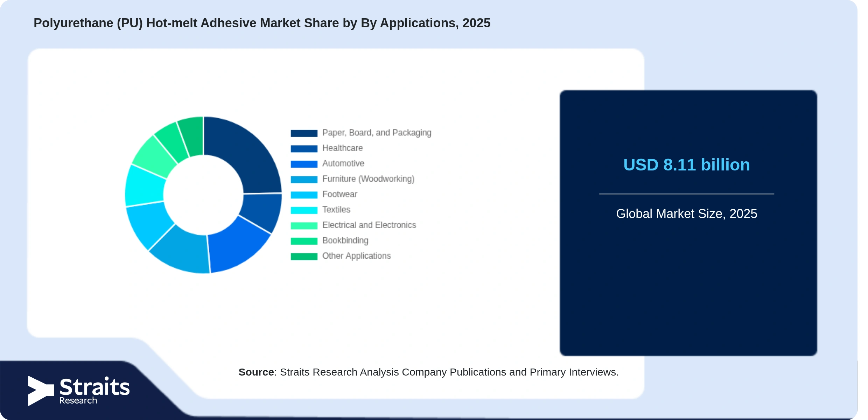
Task: Select the 'Automotive' legend label
Action: coord(343,163)
